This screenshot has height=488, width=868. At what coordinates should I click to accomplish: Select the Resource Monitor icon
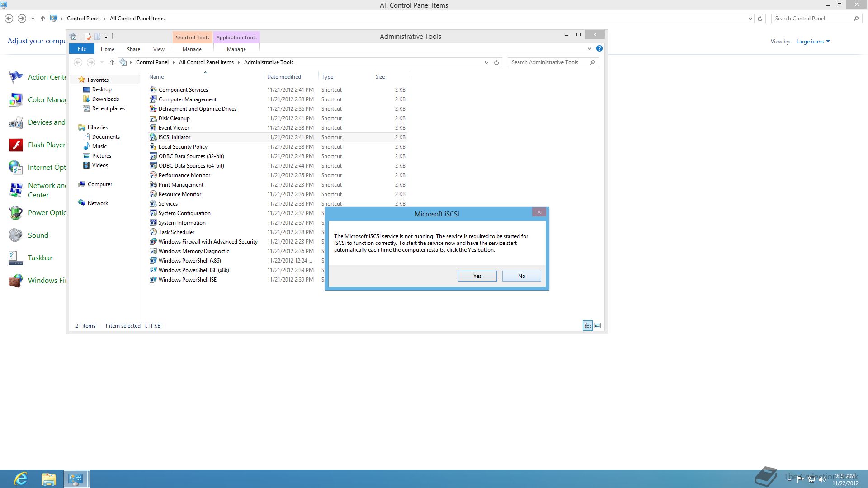[153, 194]
